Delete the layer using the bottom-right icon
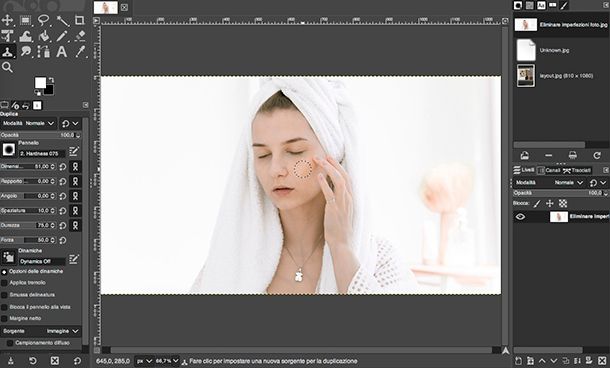 coord(602,361)
